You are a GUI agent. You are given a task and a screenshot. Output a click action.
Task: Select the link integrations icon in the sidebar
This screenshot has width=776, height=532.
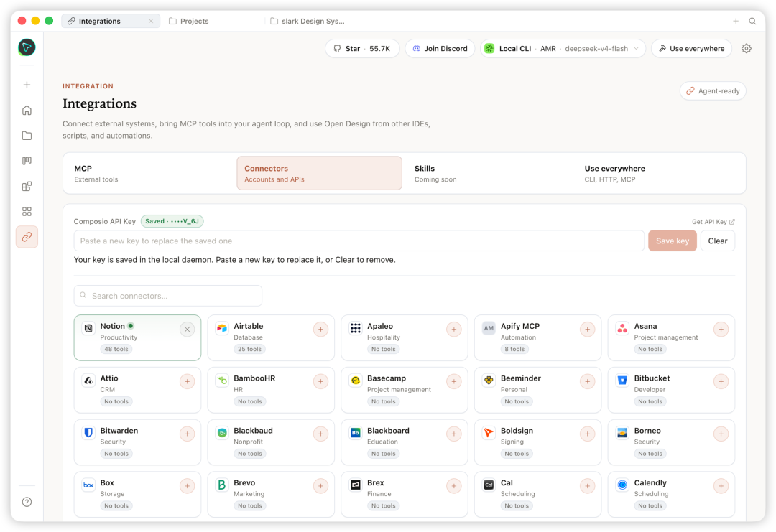(27, 237)
